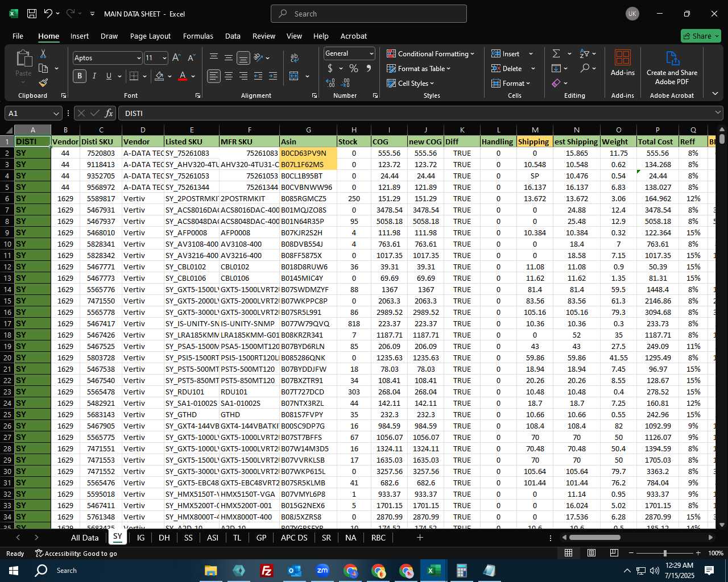Select Normal view icon in status bar
This screenshot has height=582, width=728.
pyautogui.click(x=568, y=553)
